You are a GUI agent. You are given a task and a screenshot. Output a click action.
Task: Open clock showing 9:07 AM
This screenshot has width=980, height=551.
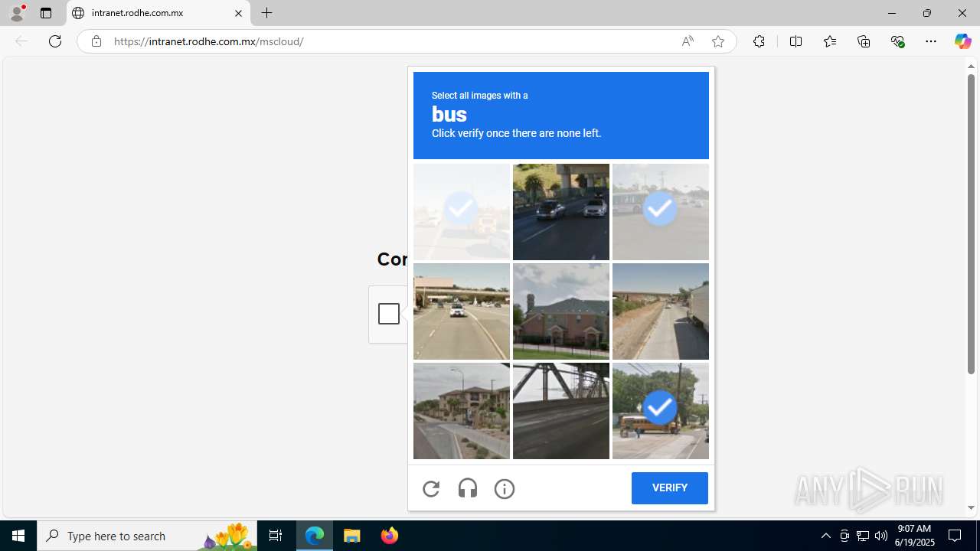(x=916, y=536)
